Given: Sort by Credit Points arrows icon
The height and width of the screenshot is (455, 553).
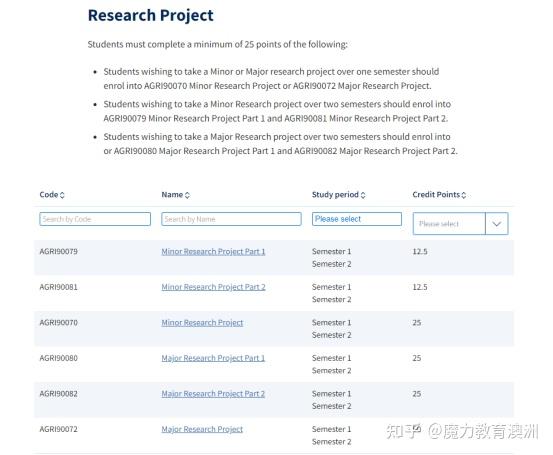Looking at the screenshot, I should [x=463, y=195].
